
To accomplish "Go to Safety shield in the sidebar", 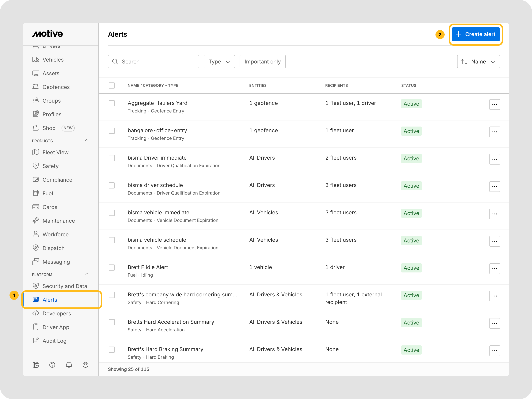I will coord(50,166).
